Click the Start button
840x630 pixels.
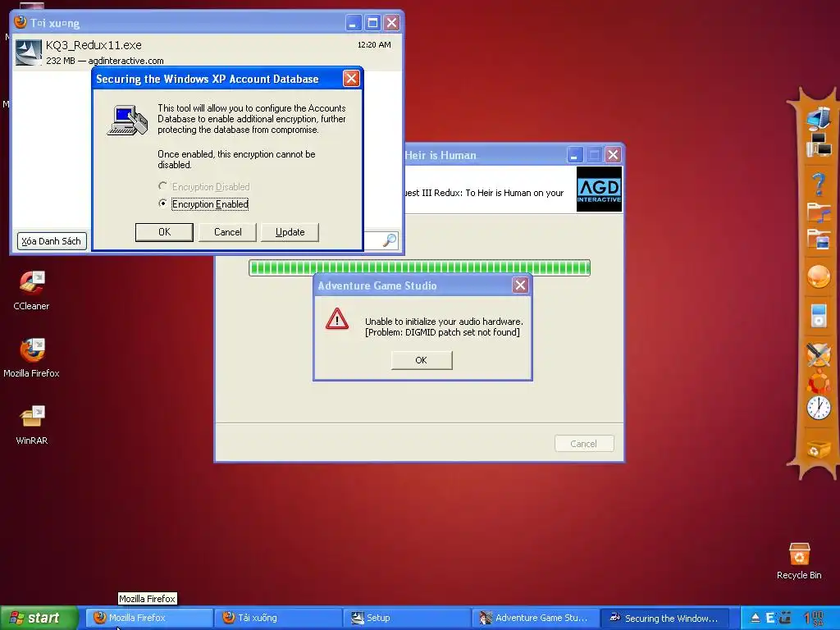click(x=39, y=619)
